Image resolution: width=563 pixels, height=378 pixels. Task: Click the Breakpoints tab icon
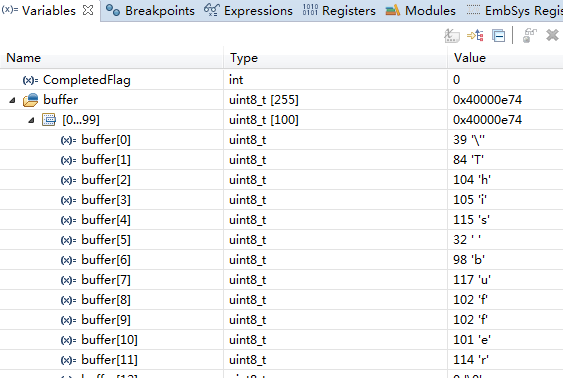pyautogui.click(x=113, y=10)
